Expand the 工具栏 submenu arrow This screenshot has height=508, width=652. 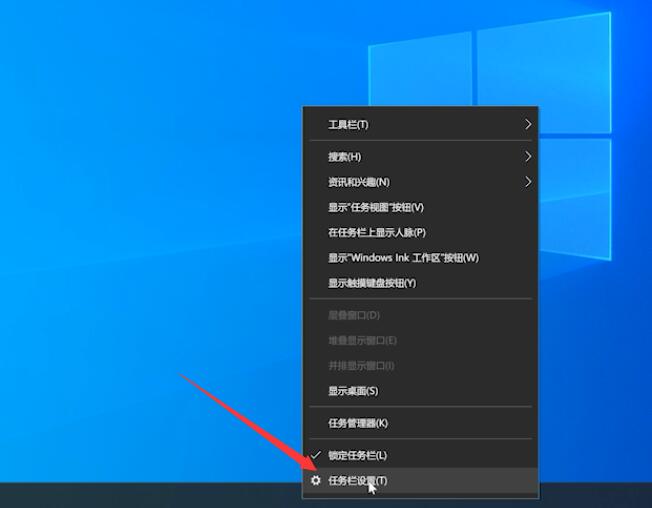528,124
